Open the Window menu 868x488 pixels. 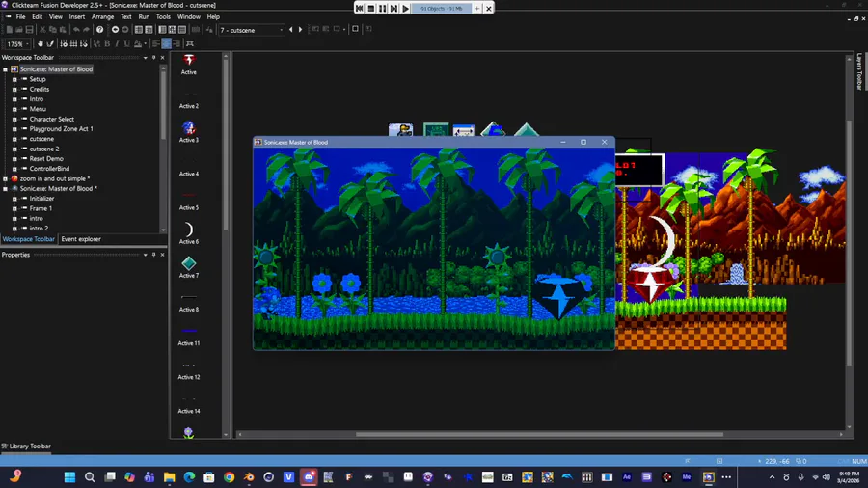[189, 17]
